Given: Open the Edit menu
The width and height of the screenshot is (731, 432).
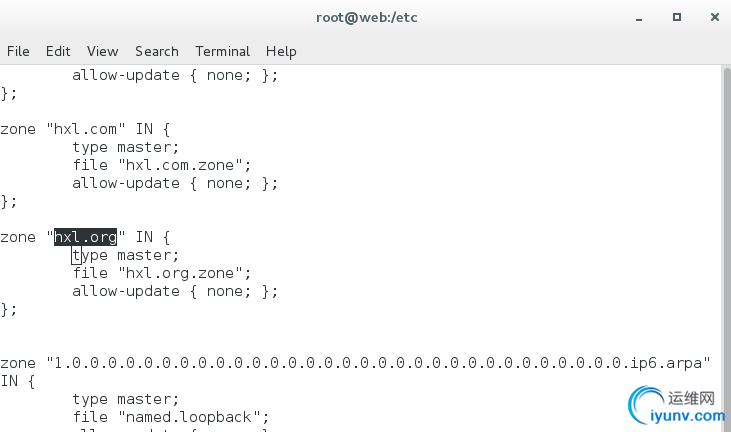Looking at the screenshot, I should coord(58,51).
